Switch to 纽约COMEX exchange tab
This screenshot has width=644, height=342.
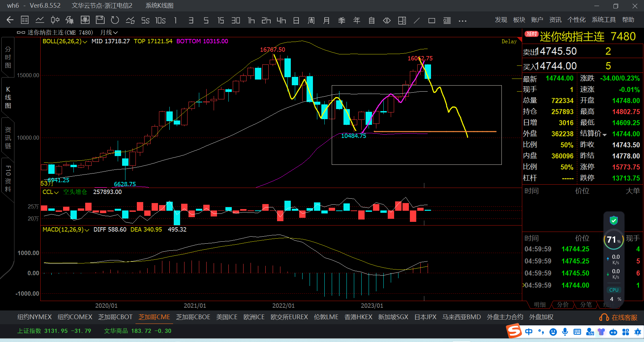(x=75, y=317)
